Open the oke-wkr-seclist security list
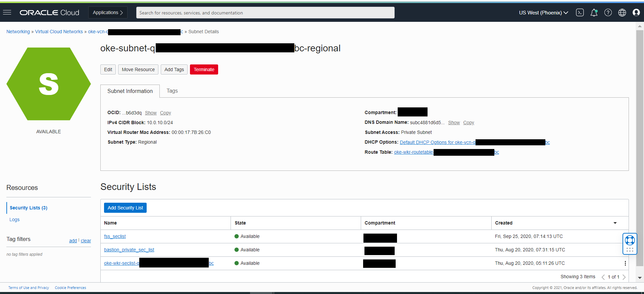 [x=159, y=263]
